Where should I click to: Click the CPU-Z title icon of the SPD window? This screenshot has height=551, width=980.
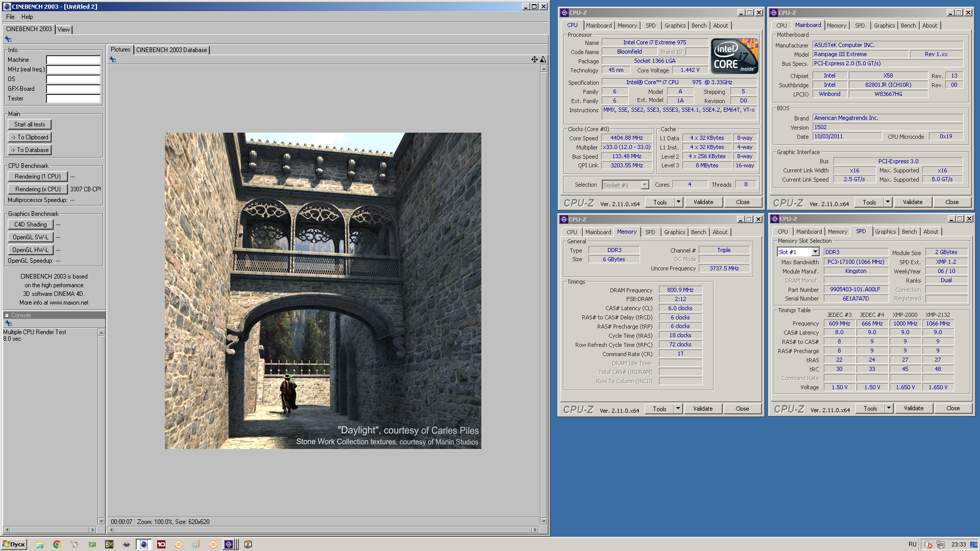click(x=775, y=219)
